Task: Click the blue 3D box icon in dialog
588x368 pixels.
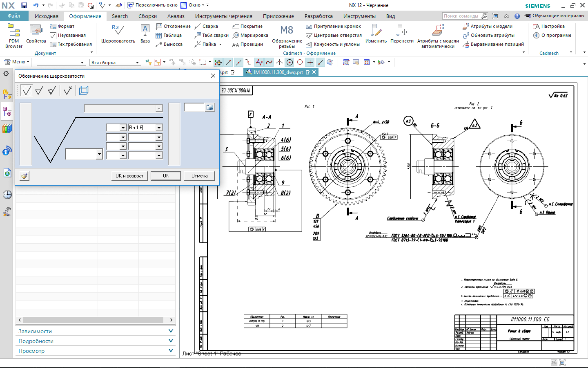Action: click(x=84, y=90)
